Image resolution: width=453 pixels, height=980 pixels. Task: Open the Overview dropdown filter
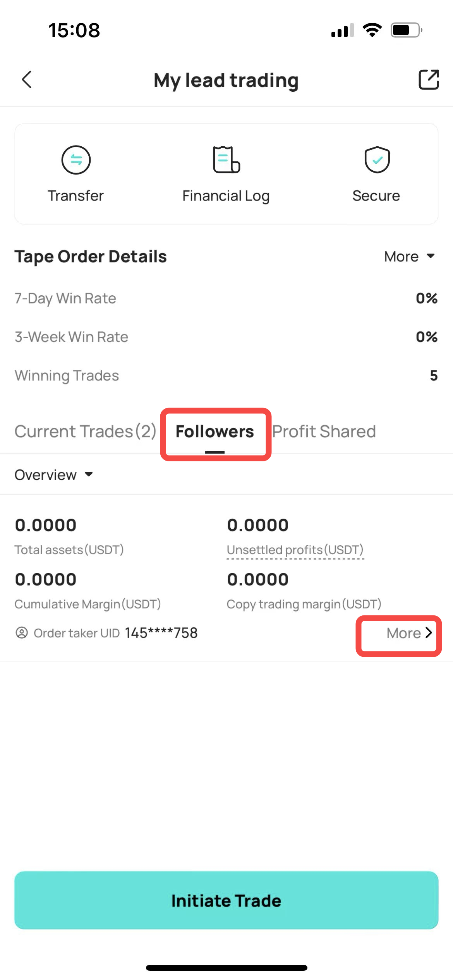[54, 475]
